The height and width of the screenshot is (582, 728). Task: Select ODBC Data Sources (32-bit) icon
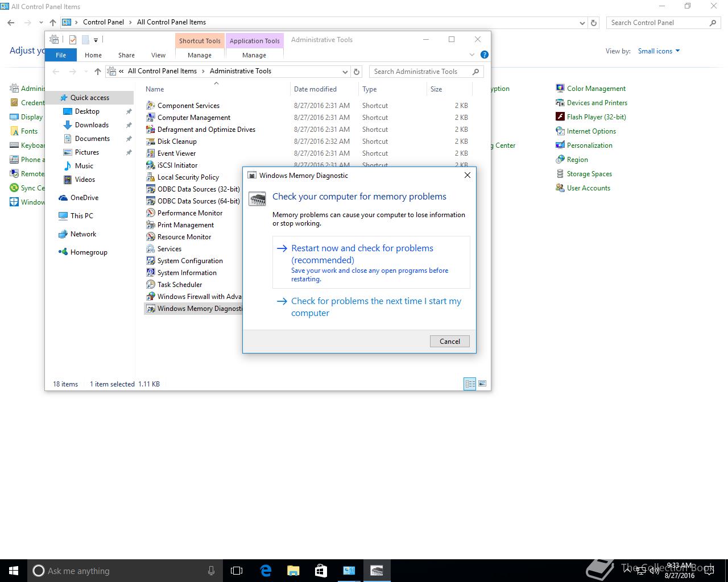(x=150, y=189)
